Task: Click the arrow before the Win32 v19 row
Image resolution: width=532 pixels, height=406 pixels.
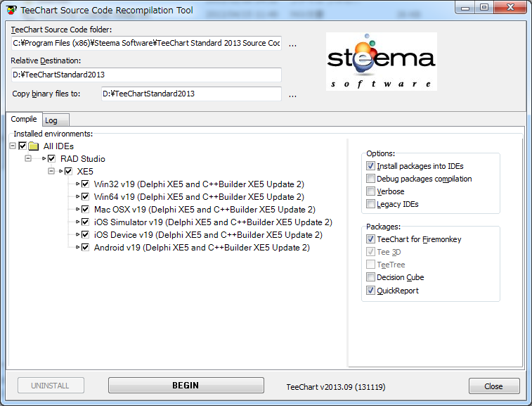Action: coord(78,184)
